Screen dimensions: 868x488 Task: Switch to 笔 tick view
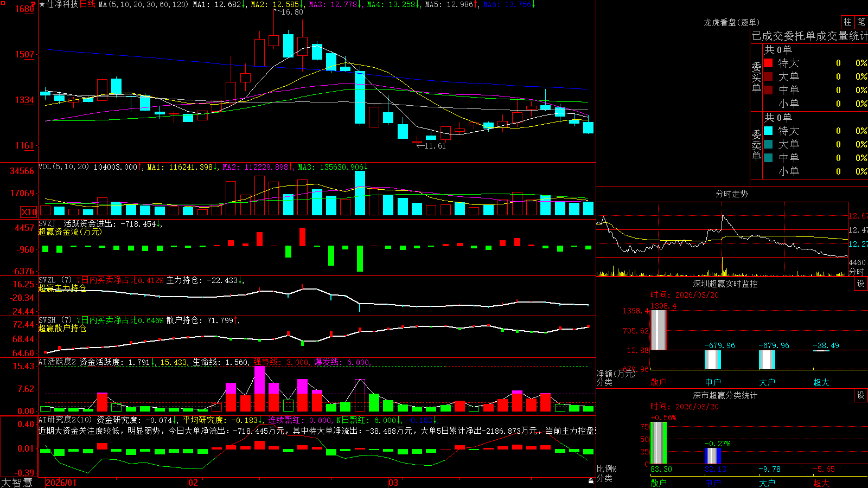click(x=861, y=22)
